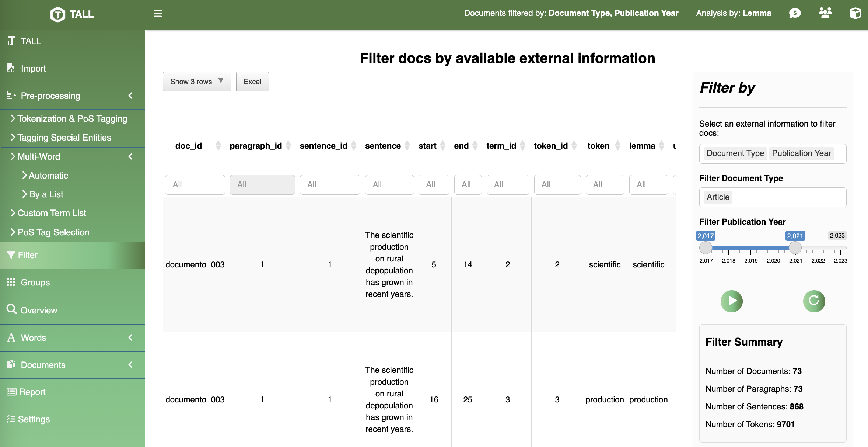Sort by token column arrows
This screenshot has height=447, width=868.
618,146
